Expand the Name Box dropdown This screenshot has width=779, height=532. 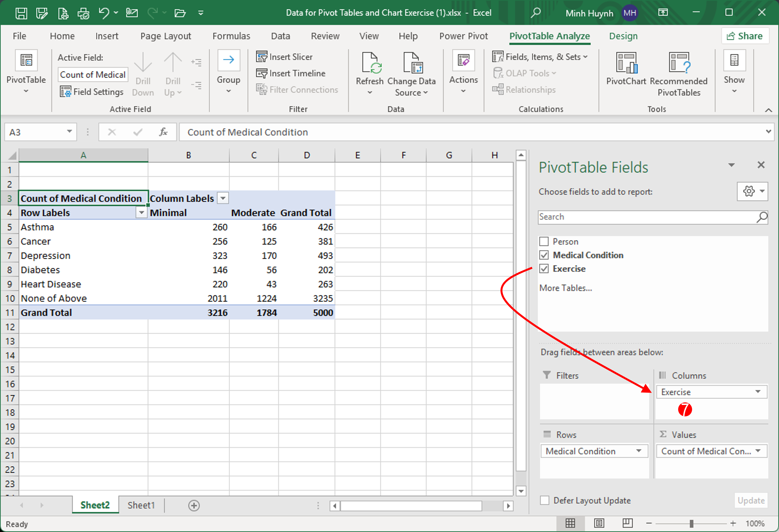click(69, 132)
